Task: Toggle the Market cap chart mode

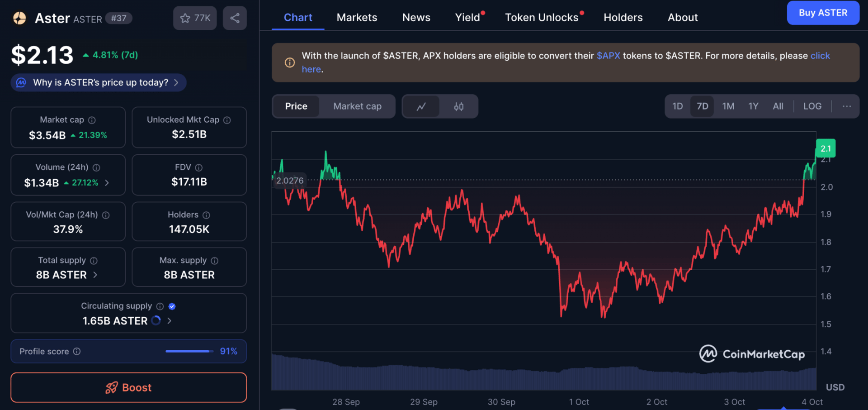Action: point(357,106)
